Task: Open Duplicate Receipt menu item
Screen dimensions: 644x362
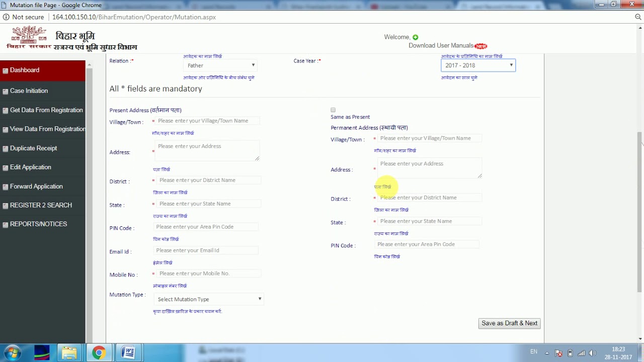Action: [x=33, y=148]
